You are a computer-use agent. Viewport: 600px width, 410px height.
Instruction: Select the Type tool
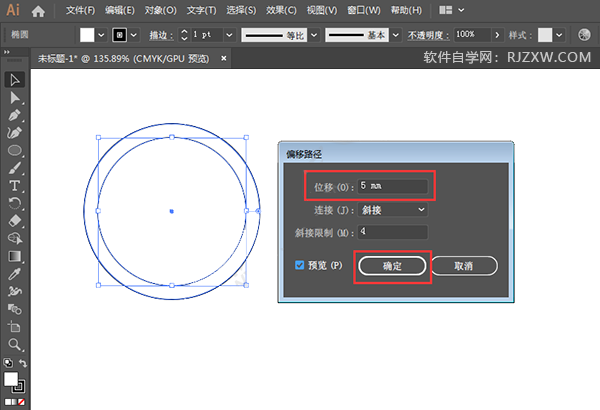[15, 186]
